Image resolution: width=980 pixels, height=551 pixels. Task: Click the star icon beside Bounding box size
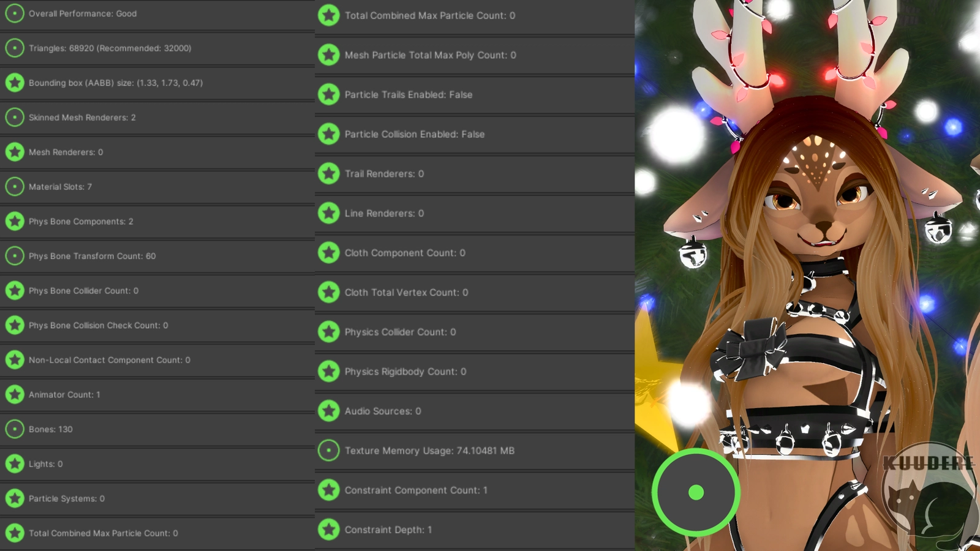tap(15, 83)
